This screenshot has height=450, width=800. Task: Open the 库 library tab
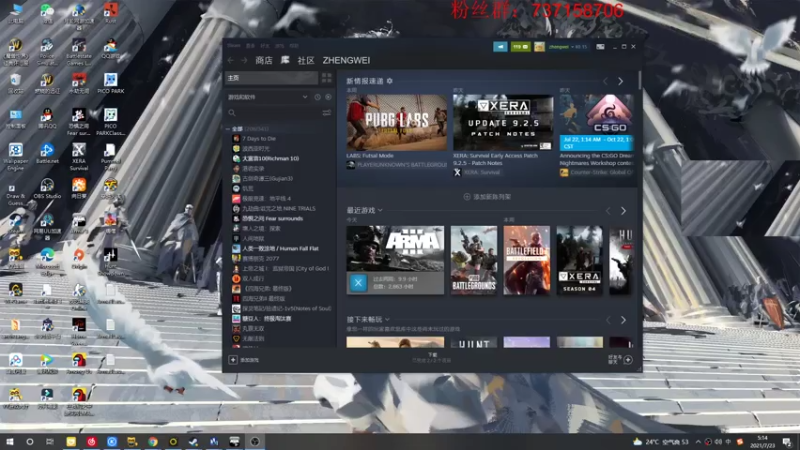tap(285, 60)
